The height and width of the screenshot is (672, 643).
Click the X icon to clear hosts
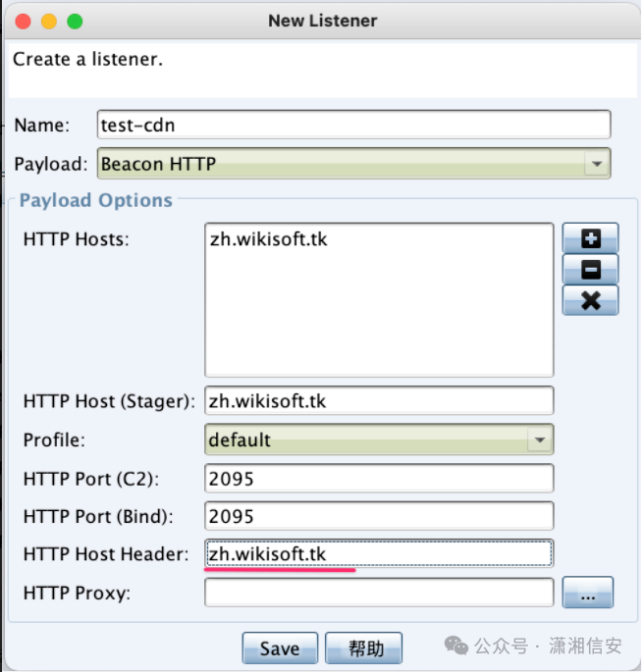(x=590, y=300)
